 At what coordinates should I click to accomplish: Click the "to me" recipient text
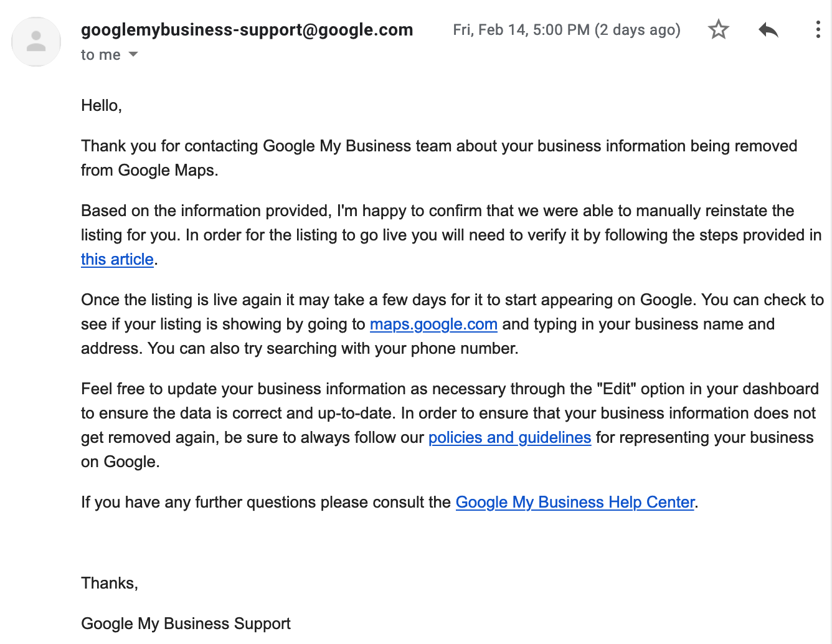[x=100, y=55]
